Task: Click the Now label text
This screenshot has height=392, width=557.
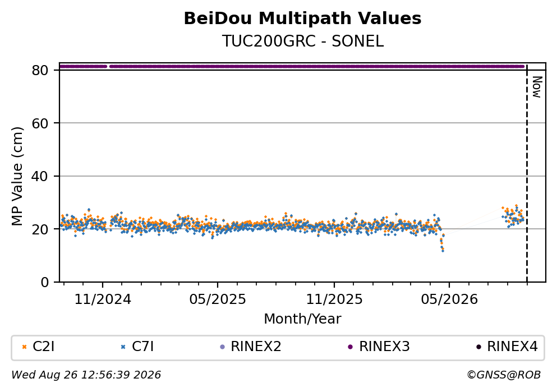Action: point(537,87)
